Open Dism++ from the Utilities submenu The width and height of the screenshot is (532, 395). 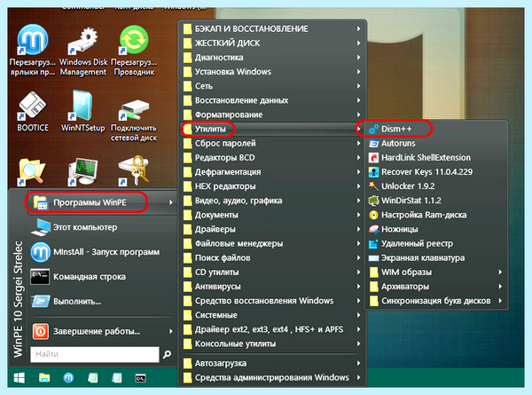(436, 129)
